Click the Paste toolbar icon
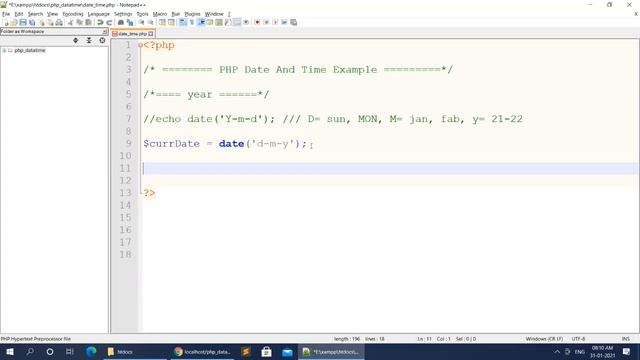The image size is (640, 360). click(88, 22)
